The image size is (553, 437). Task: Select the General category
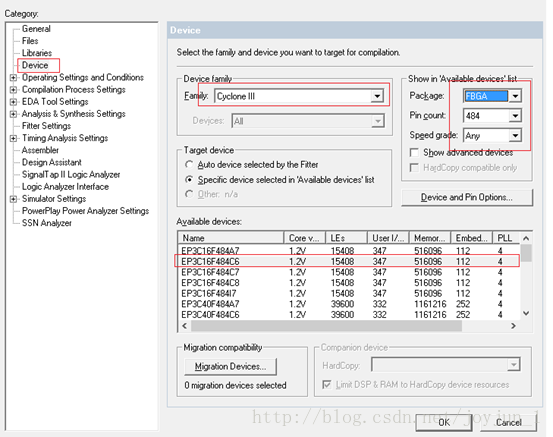tap(36, 29)
